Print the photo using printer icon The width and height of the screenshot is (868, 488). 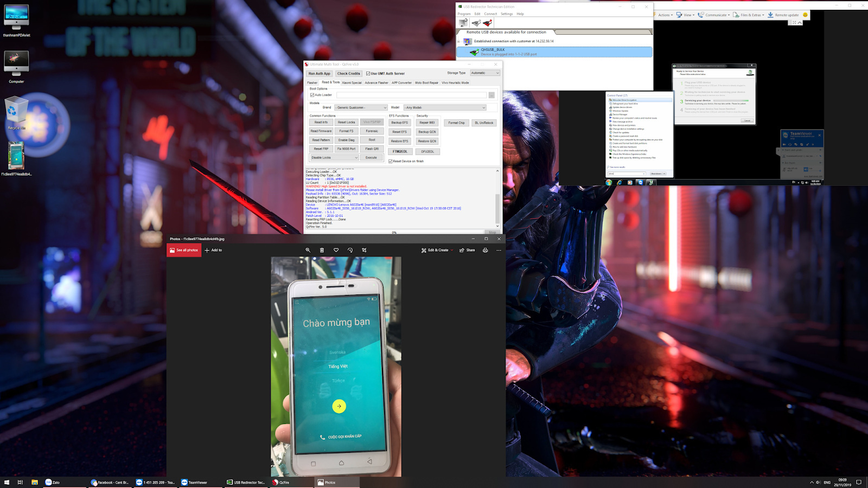click(x=484, y=250)
